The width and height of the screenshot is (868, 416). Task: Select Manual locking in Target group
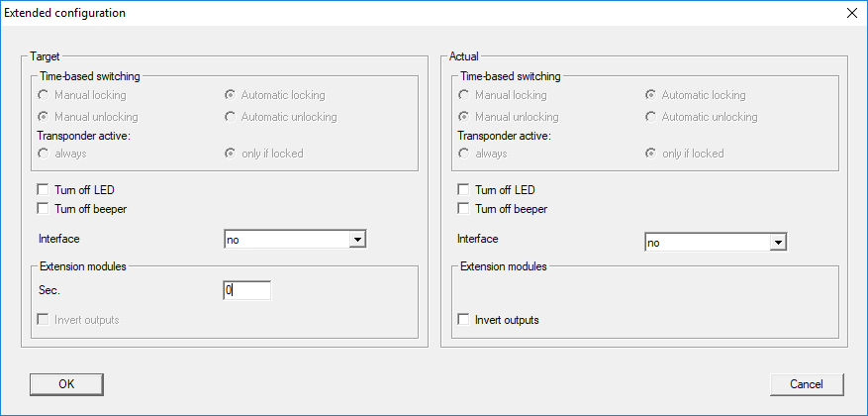point(44,96)
